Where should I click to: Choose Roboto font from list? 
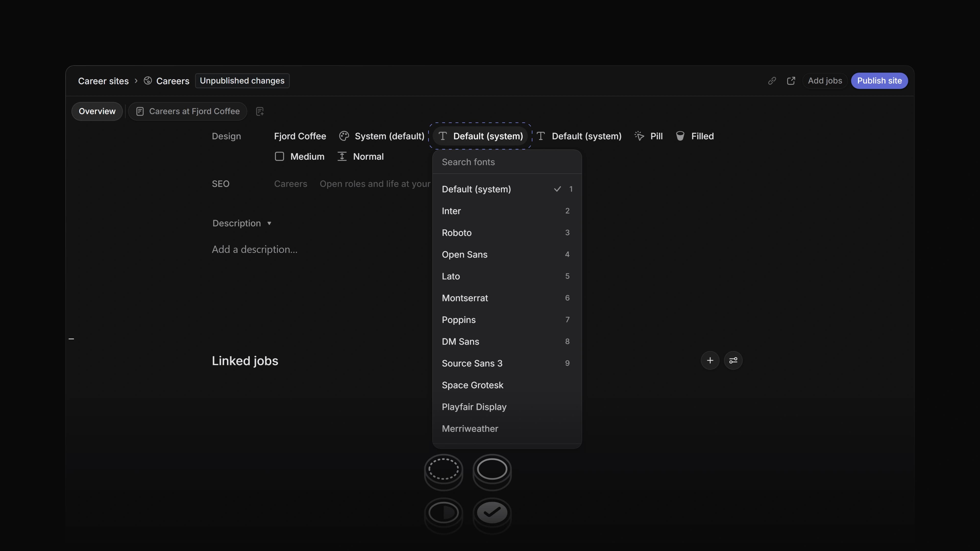click(507, 233)
